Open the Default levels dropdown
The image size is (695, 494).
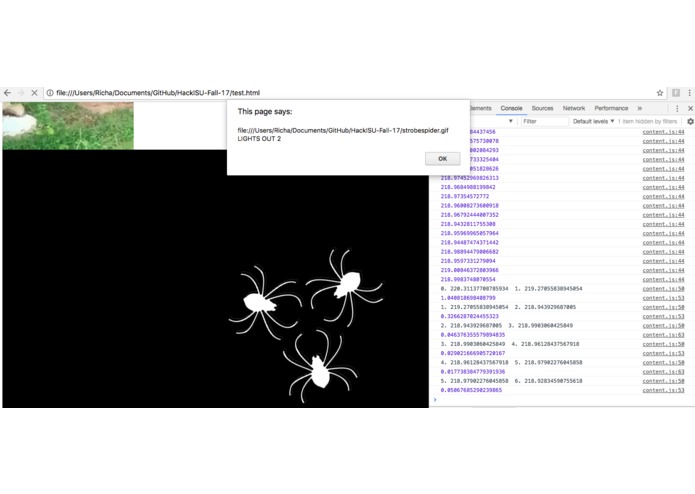coord(593,121)
